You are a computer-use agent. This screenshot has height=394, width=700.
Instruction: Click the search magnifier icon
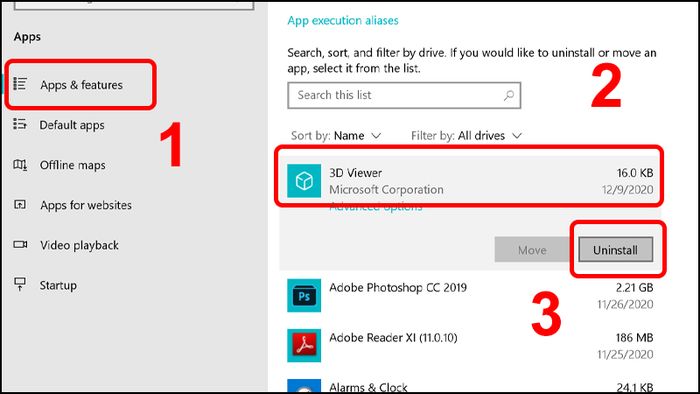pos(508,95)
